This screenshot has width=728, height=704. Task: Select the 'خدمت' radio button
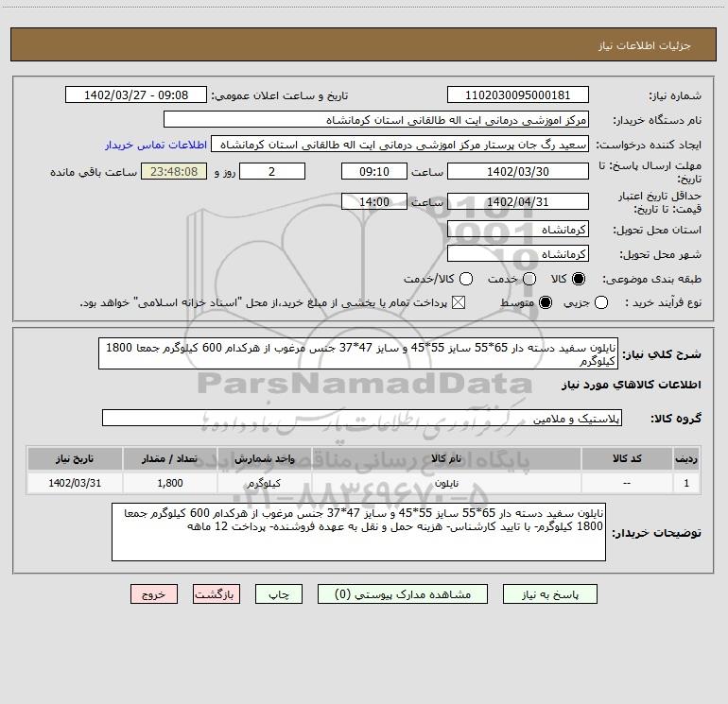pyautogui.click(x=529, y=279)
